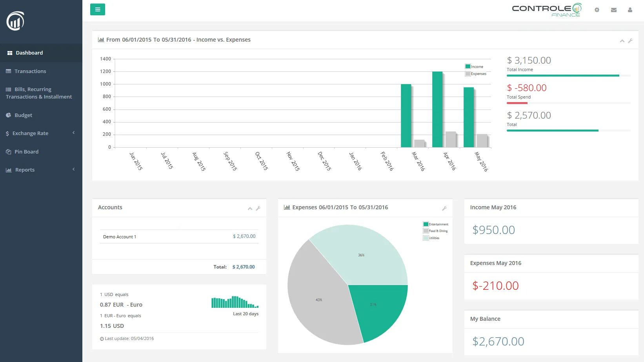Open the messages envelope icon
The image size is (644, 362).
613,10
